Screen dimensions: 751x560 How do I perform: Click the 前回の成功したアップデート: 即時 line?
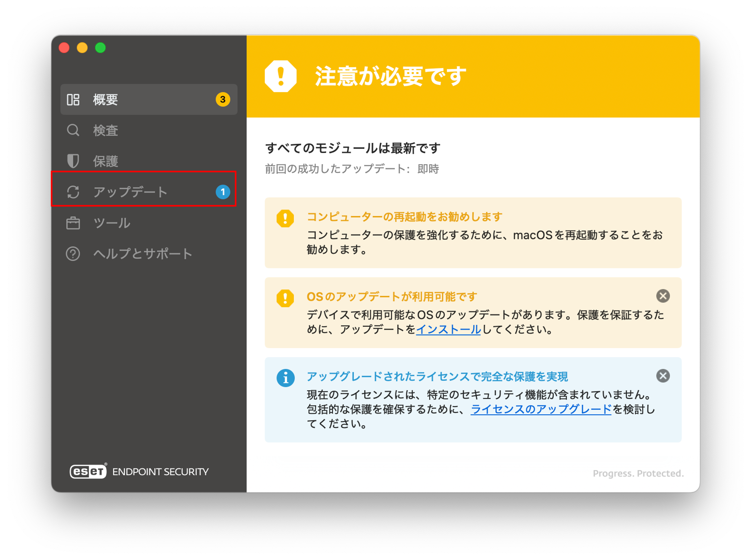pos(352,169)
